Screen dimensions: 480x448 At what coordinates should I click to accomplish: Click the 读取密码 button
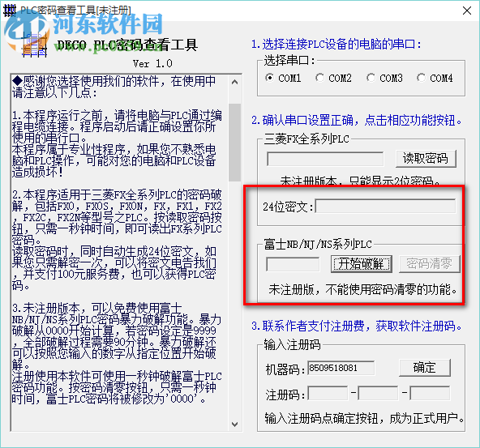426,159
